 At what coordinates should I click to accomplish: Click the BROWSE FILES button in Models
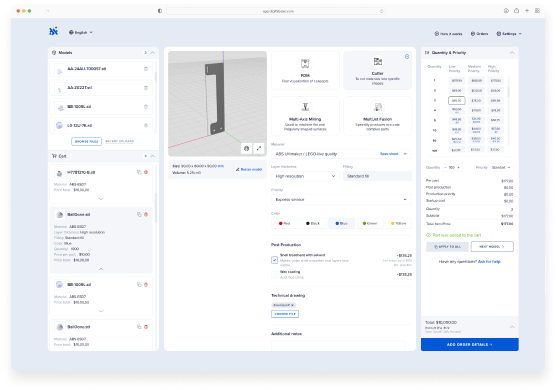[86, 141]
